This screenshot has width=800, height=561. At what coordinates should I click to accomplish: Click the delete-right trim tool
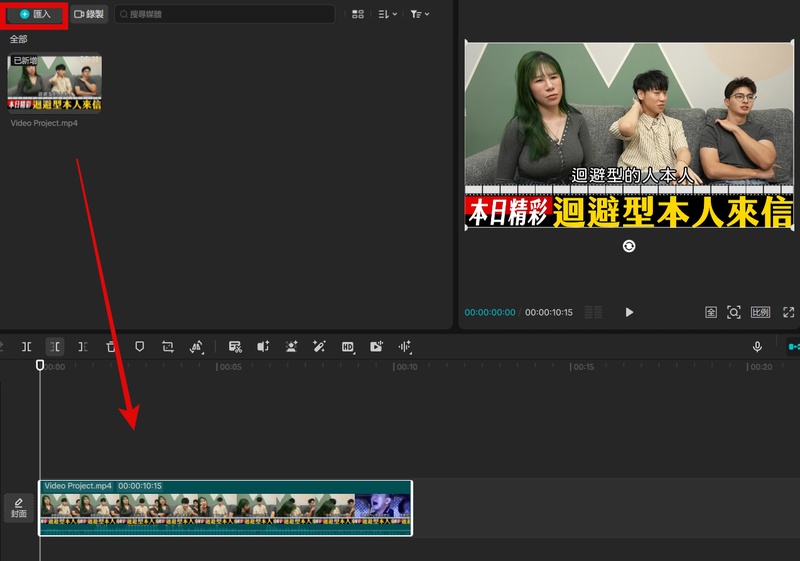click(x=83, y=347)
